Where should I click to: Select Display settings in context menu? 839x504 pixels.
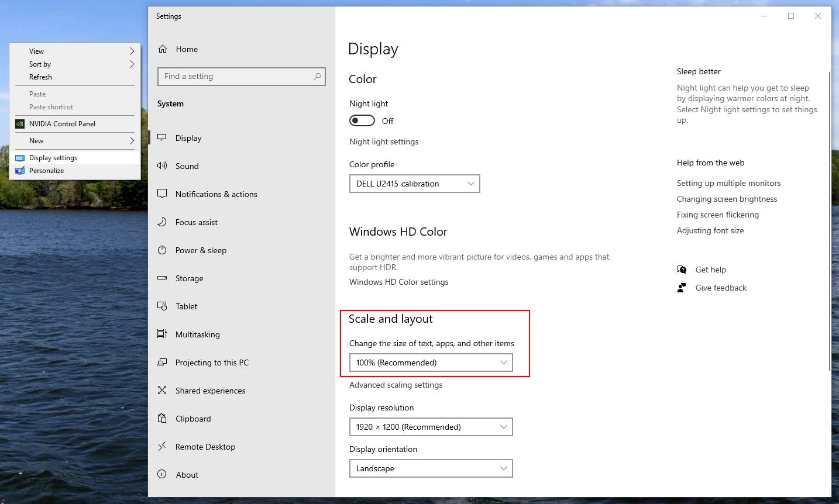click(75, 158)
